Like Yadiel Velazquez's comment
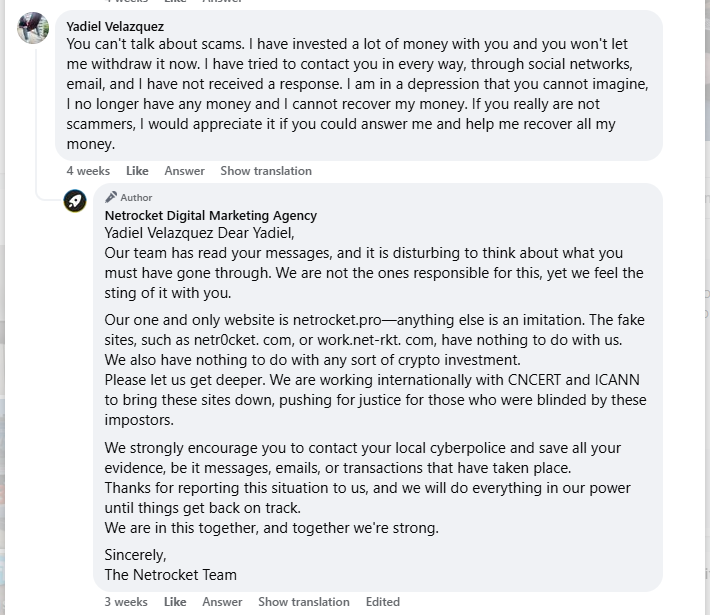 click(x=137, y=171)
